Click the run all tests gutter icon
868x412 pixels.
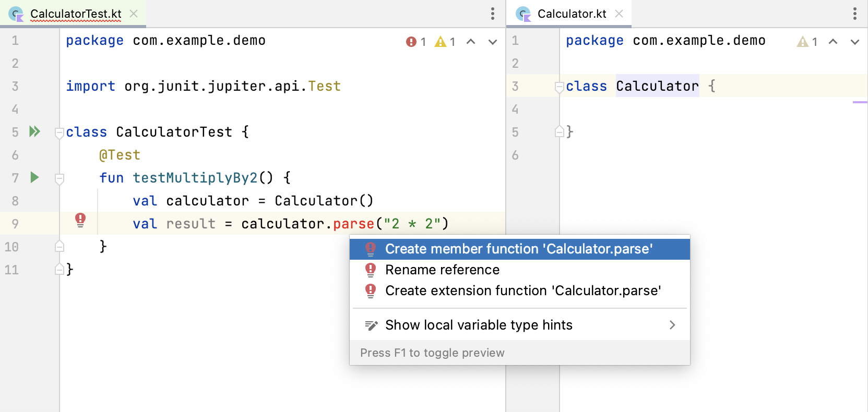point(34,131)
